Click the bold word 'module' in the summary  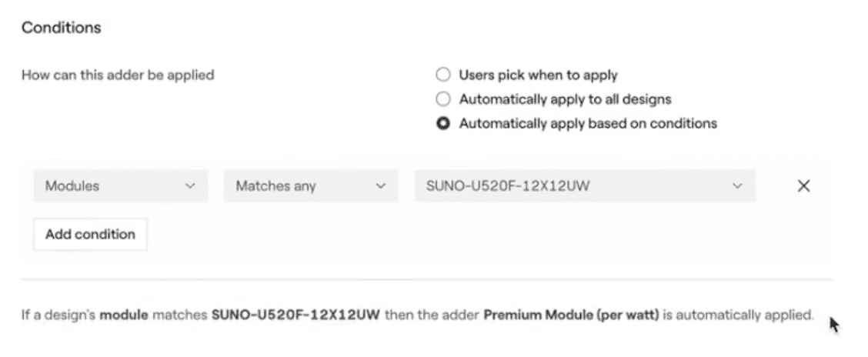point(123,315)
